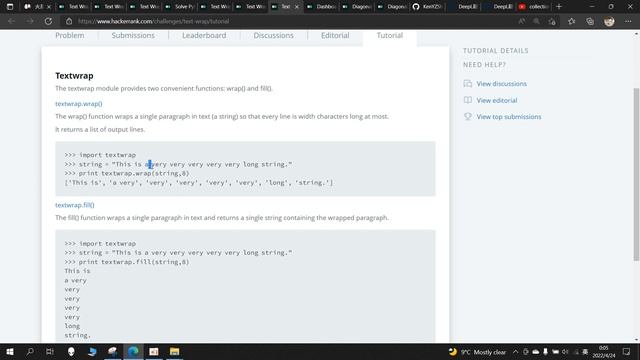
Task: Open Edge Settings and more menu
Action: pos(628,21)
